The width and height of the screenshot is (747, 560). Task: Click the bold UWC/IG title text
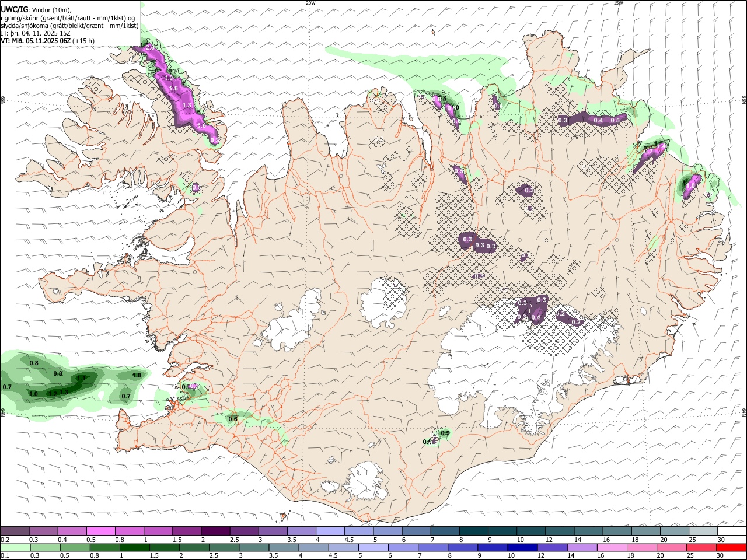pos(15,9)
